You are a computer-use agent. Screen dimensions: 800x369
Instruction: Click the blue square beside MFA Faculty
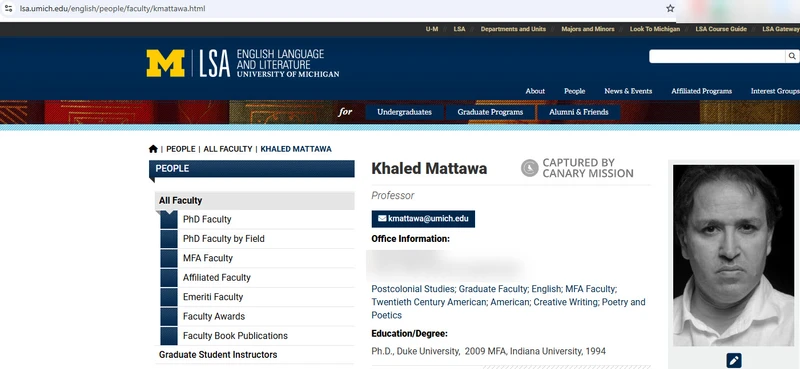click(169, 258)
